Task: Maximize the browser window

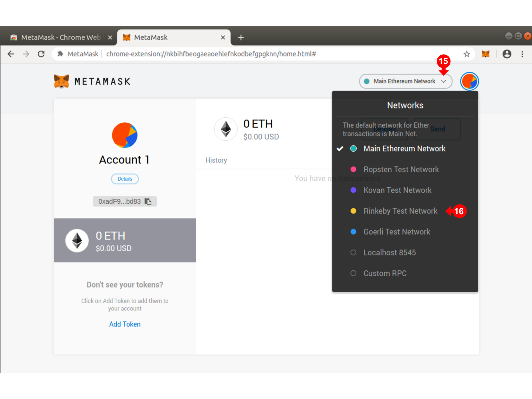Action: pos(518,36)
